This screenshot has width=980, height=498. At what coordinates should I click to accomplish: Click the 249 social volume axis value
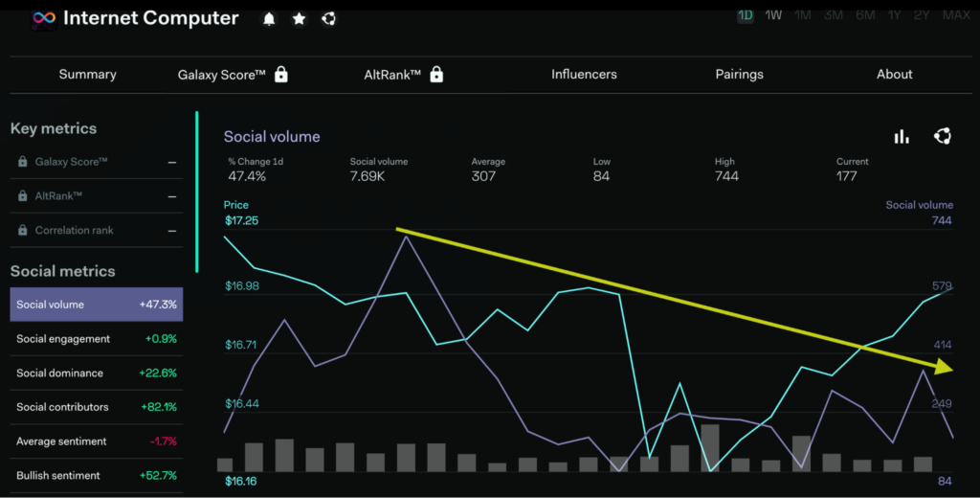942,403
